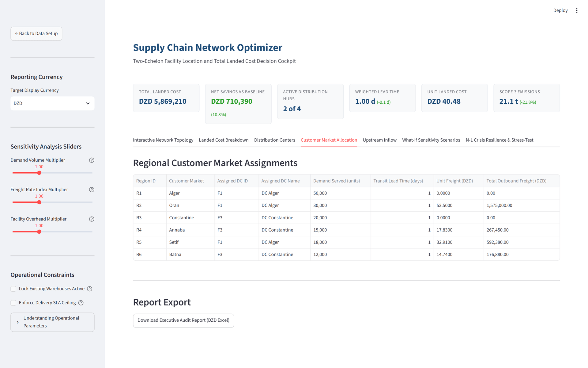The height and width of the screenshot is (368, 588).
Task: Select the Customer Market Allocation tab
Action: click(x=329, y=140)
